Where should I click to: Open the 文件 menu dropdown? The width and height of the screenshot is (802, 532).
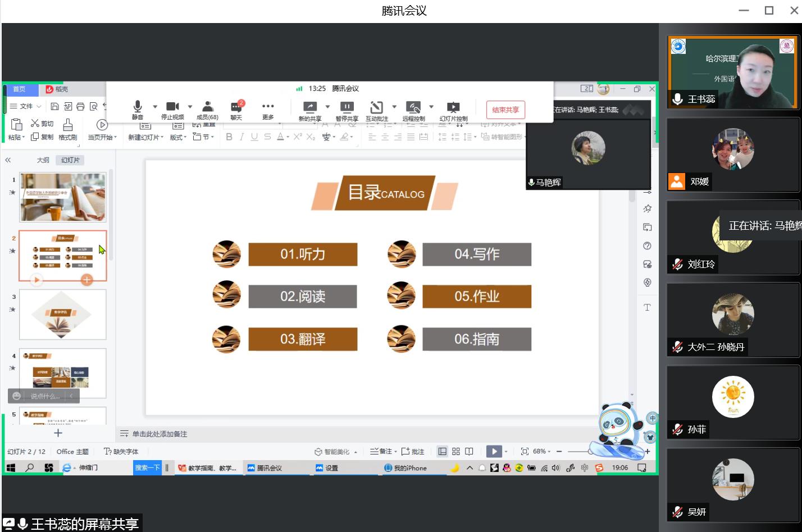[26, 106]
